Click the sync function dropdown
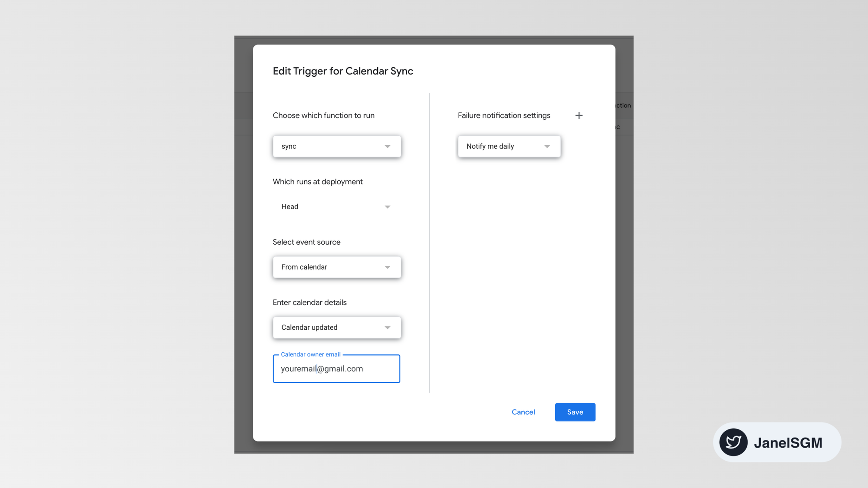The image size is (868, 488). click(x=337, y=146)
